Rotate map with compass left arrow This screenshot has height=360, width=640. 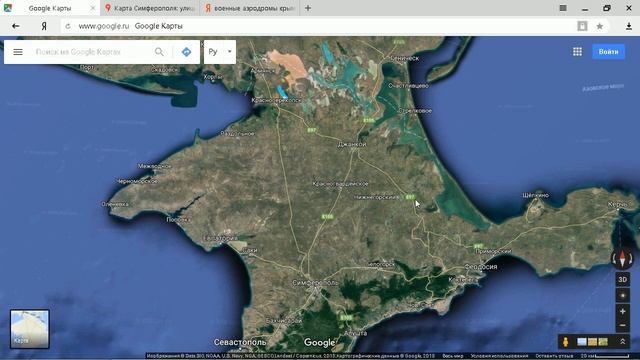[x=614, y=258]
